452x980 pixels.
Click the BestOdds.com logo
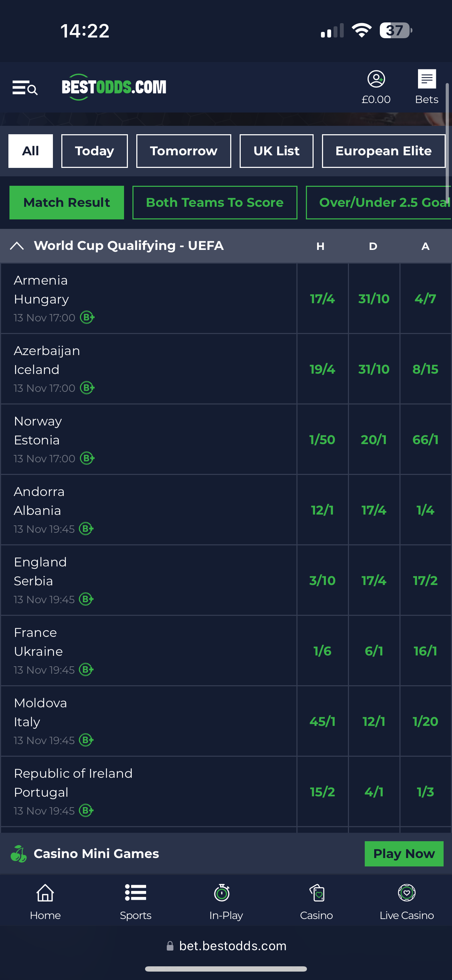[114, 87]
